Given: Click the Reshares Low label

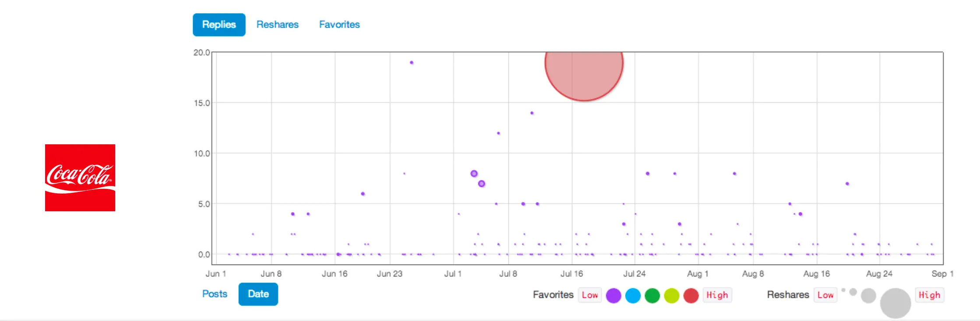Looking at the screenshot, I should pos(825,295).
